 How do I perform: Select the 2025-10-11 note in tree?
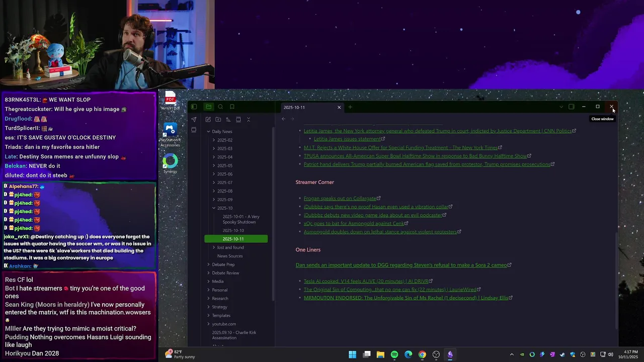tap(236, 239)
